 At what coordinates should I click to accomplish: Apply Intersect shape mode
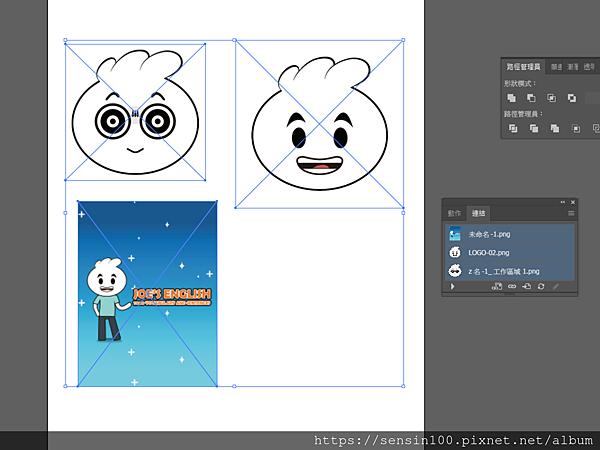[x=551, y=98]
